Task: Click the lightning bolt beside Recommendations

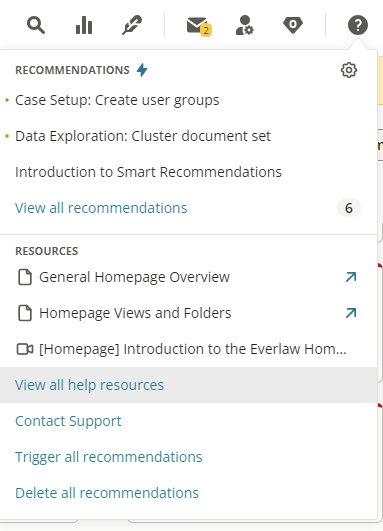Action: click(142, 70)
